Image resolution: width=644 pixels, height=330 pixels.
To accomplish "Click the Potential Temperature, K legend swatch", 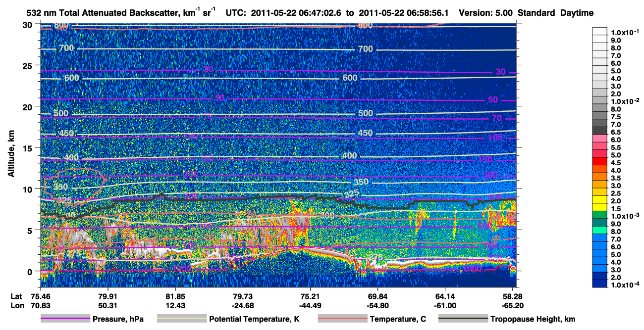I will 181,319.
